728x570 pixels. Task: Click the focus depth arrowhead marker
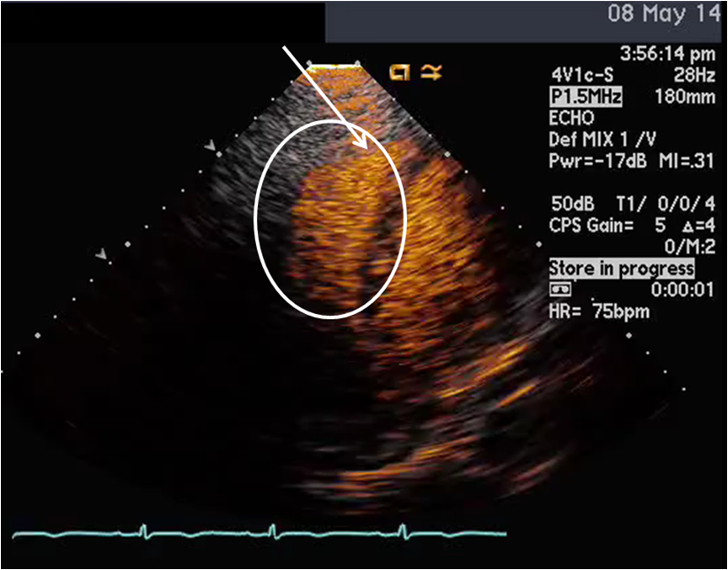coord(210,145)
